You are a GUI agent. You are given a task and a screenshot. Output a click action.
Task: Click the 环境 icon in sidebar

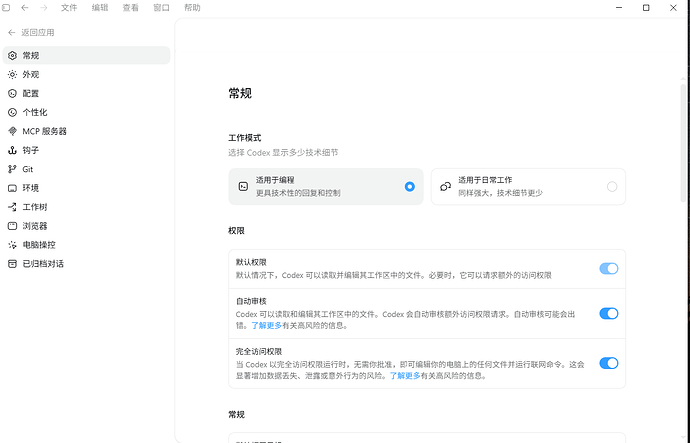coord(12,188)
